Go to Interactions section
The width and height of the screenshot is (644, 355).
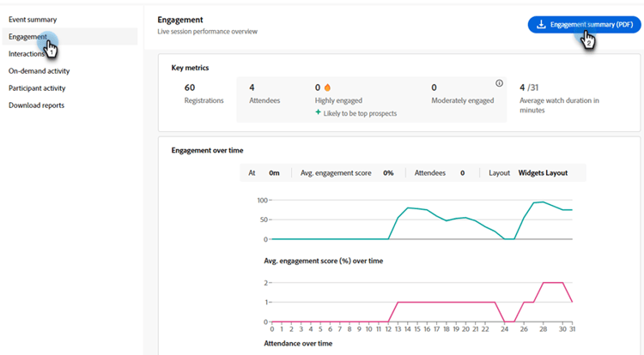click(x=26, y=54)
